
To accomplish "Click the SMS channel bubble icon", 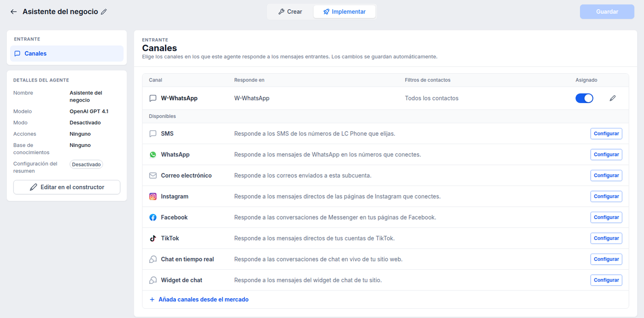I will point(153,133).
